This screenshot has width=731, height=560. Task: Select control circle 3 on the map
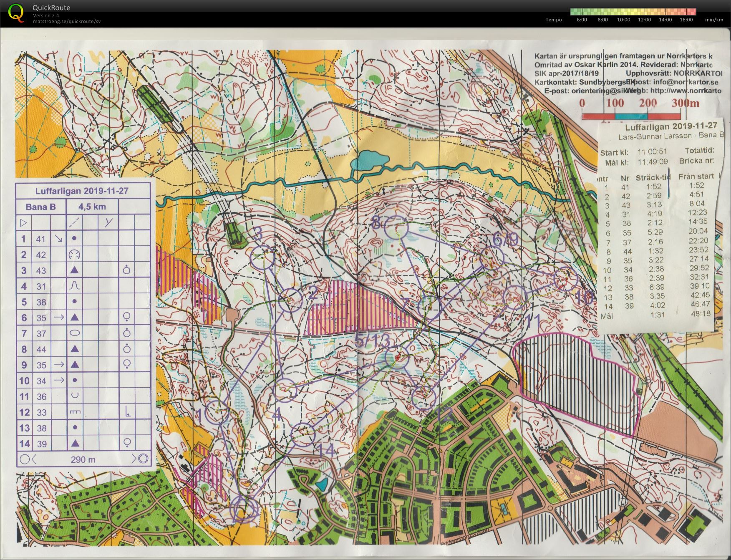[x=262, y=258]
